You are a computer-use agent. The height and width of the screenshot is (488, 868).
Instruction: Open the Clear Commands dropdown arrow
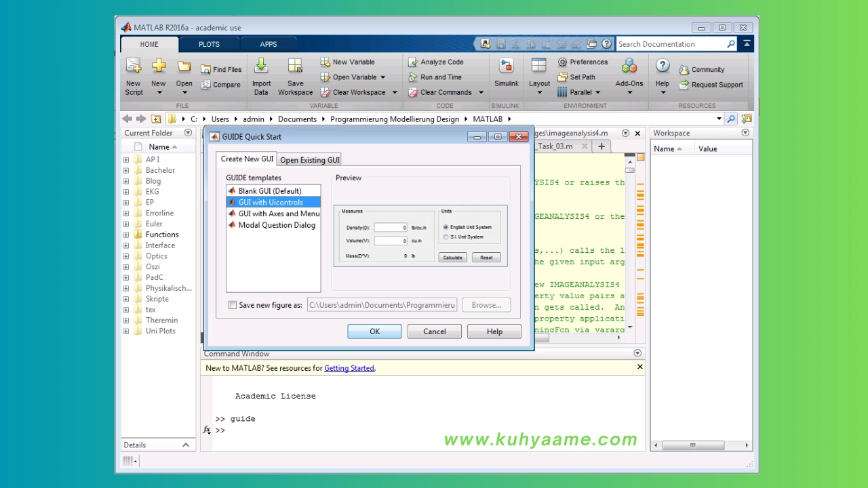481,93
